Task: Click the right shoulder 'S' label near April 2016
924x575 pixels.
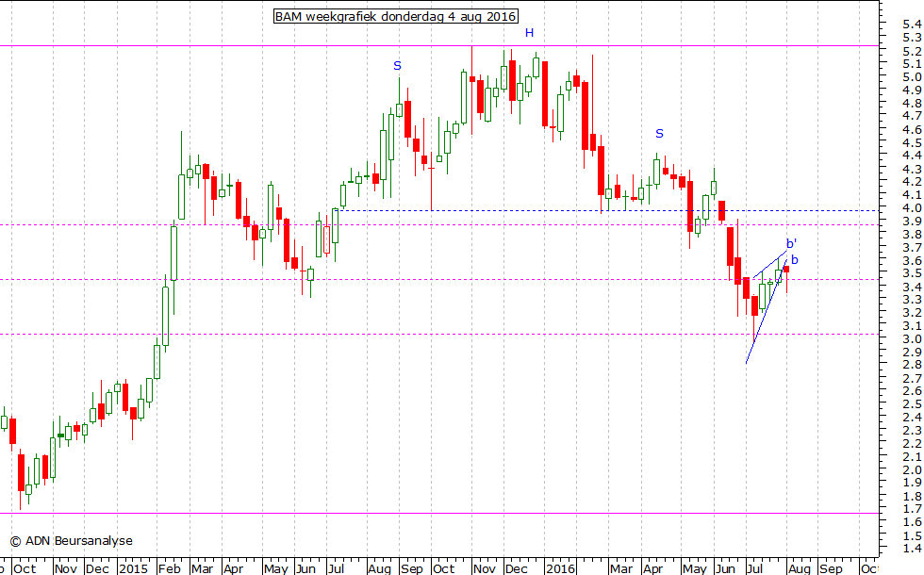Action: point(659,134)
